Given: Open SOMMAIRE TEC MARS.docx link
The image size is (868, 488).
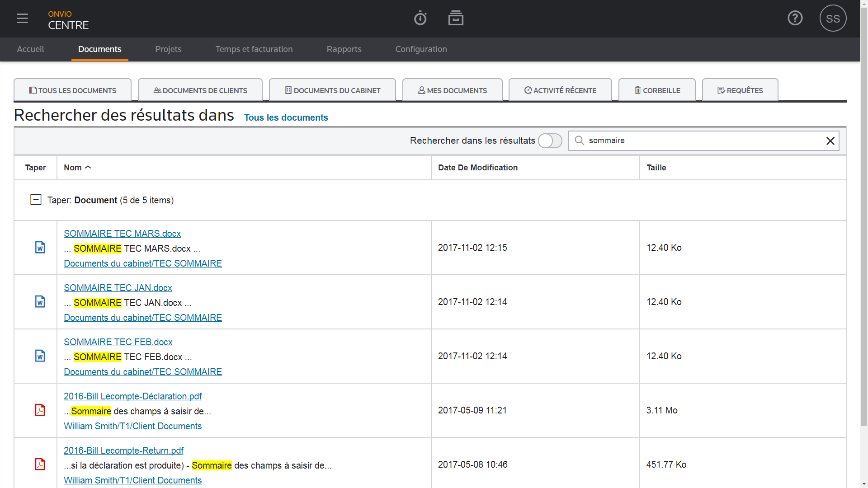Looking at the screenshot, I should (122, 234).
